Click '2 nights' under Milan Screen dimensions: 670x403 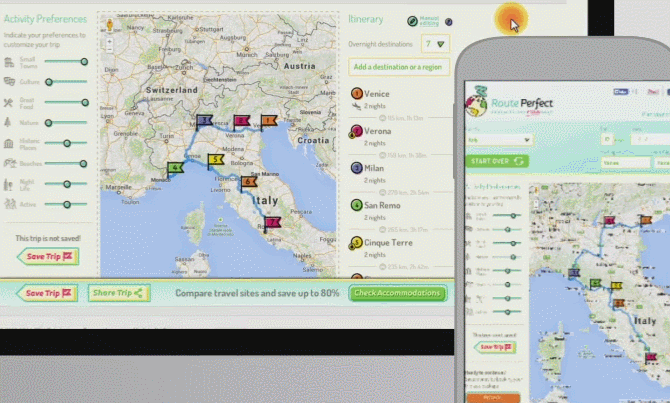pyautogui.click(x=375, y=180)
